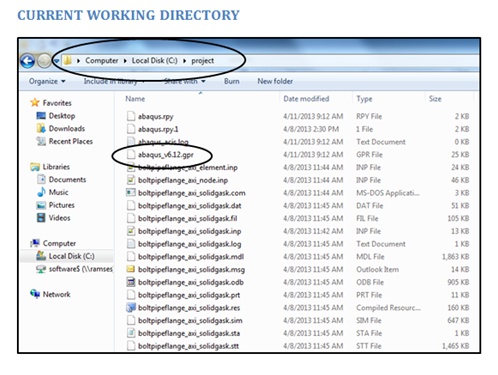
Task: Select boltpipeflange_axi_solidgask.fil file icon
Action: click(x=131, y=218)
